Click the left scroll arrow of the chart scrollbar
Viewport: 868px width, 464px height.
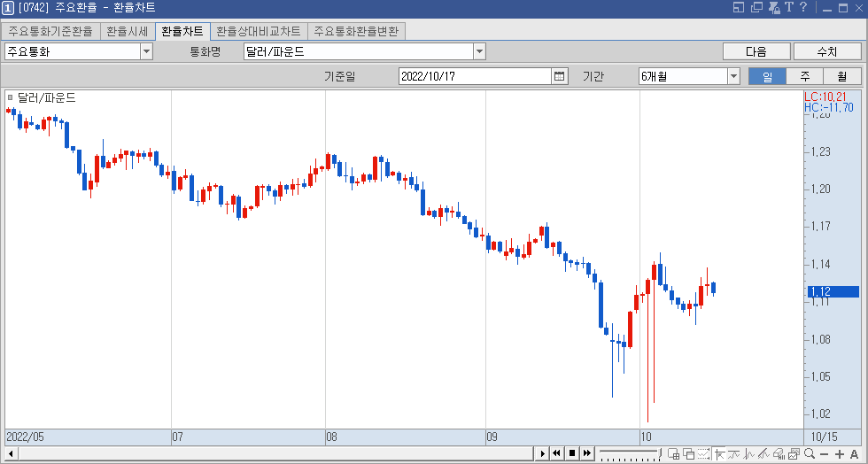11,454
